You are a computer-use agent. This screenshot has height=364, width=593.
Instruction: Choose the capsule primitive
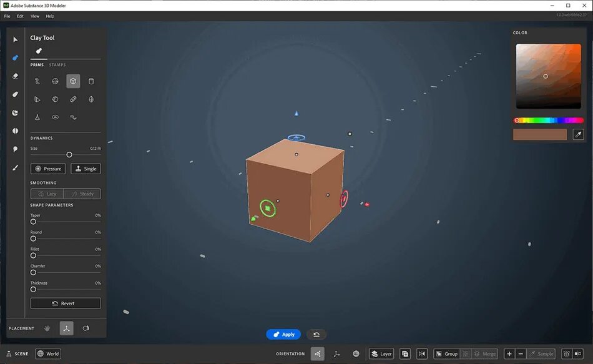[x=73, y=99]
